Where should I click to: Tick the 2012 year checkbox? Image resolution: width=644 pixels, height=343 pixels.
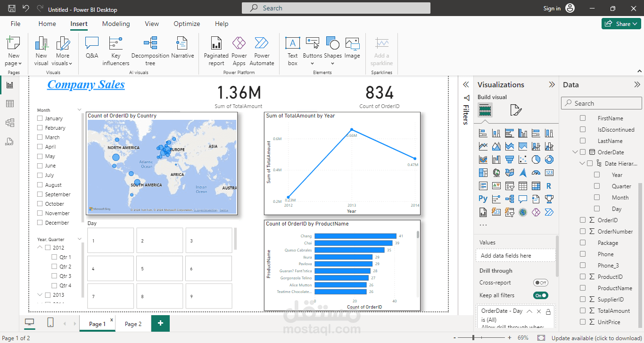[x=48, y=248]
